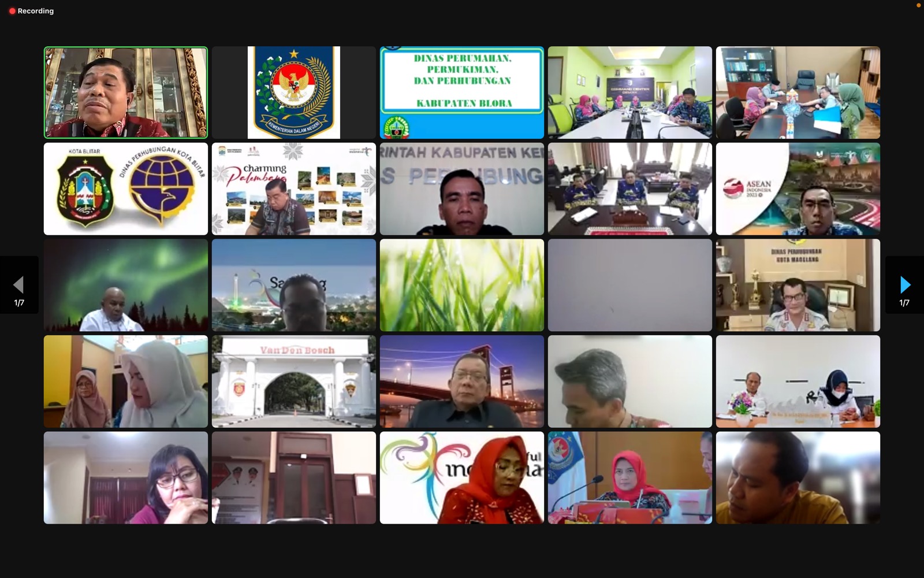Go to next gallery page with right arrow
Viewport: 924px width, 578px height.
tap(904, 284)
